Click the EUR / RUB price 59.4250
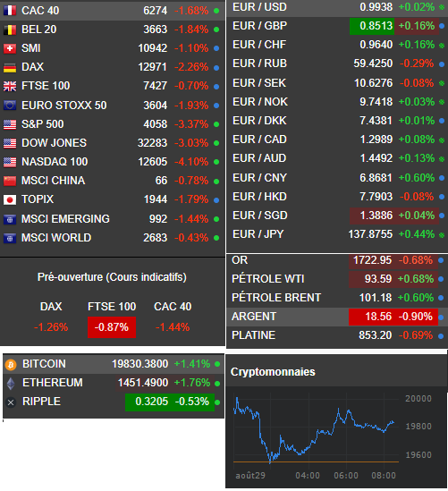The height and width of the screenshot is (491, 448). [373, 63]
